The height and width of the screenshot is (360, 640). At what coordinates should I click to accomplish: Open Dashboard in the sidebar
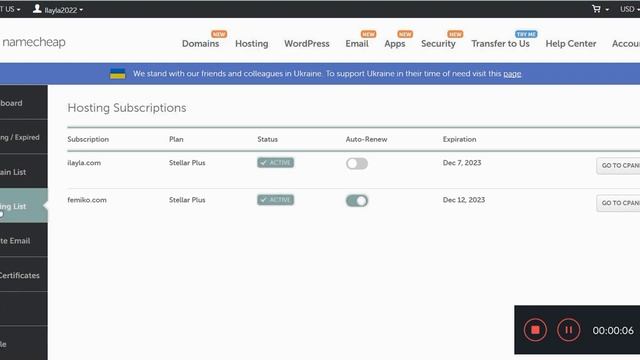click(24, 103)
